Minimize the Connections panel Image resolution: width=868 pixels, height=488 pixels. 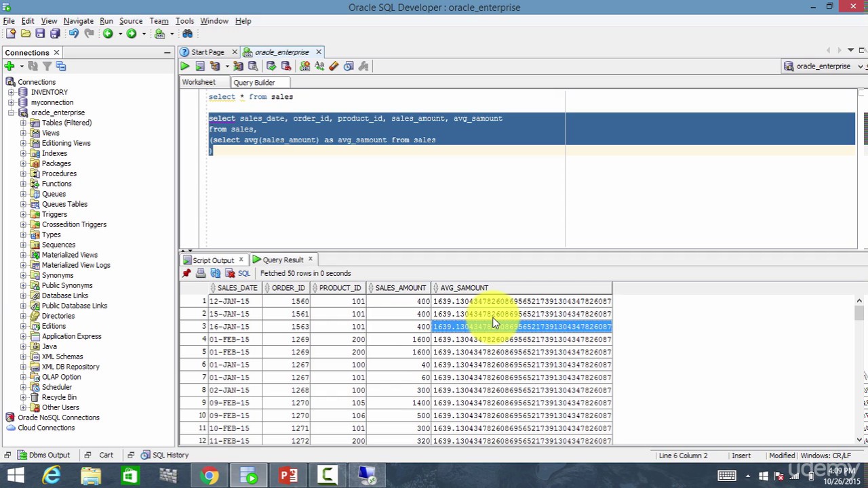tap(167, 53)
